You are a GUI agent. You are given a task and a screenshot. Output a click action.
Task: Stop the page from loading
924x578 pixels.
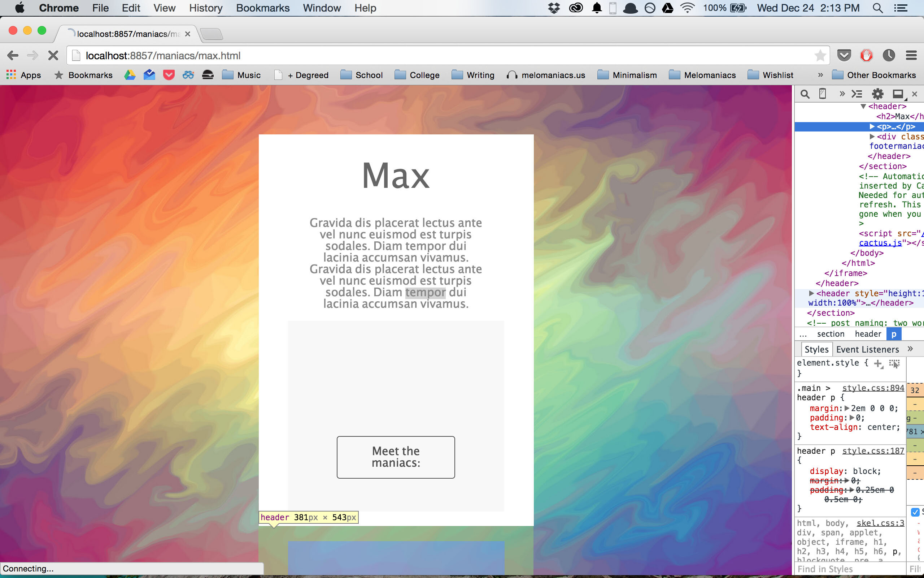tap(53, 56)
